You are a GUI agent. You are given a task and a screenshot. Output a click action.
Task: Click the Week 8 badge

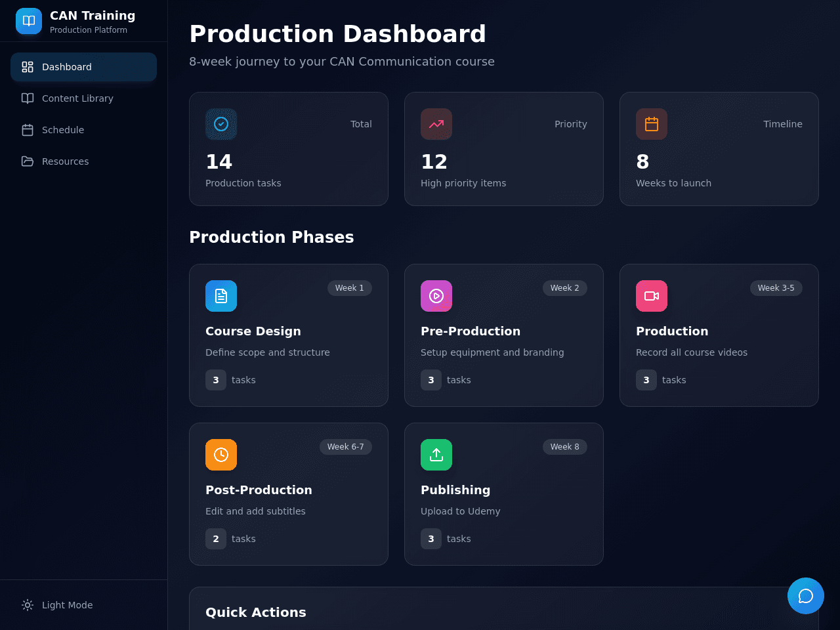click(565, 447)
